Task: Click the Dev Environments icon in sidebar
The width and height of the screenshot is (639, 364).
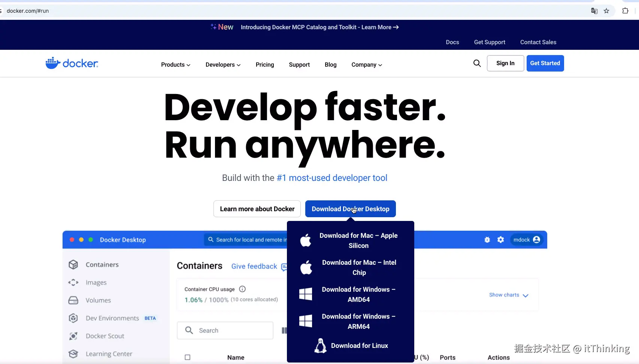Action: 73,318
